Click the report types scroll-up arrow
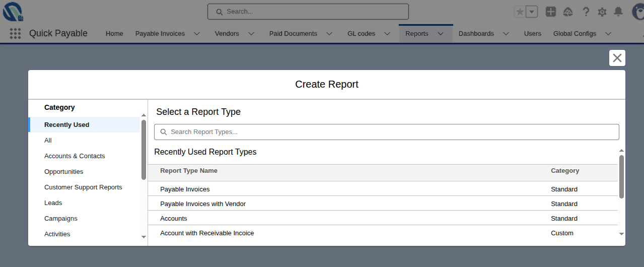Screen dimensions: 644x267 click(621, 151)
